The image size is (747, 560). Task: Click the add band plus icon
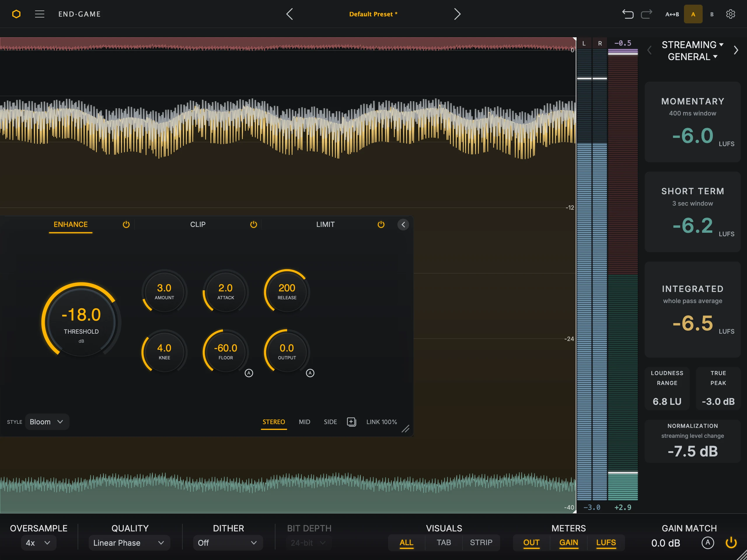[352, 422]
